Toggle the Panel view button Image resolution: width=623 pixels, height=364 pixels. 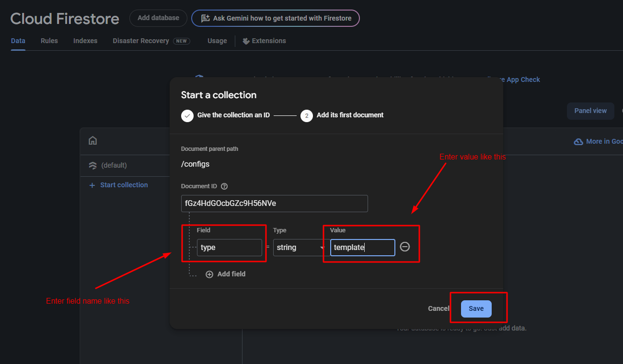click(x=590, y=111)
